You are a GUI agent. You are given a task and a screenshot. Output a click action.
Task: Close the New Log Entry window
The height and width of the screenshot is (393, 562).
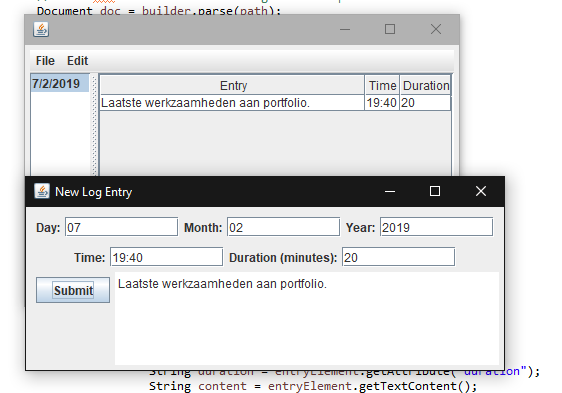point(481,191)
